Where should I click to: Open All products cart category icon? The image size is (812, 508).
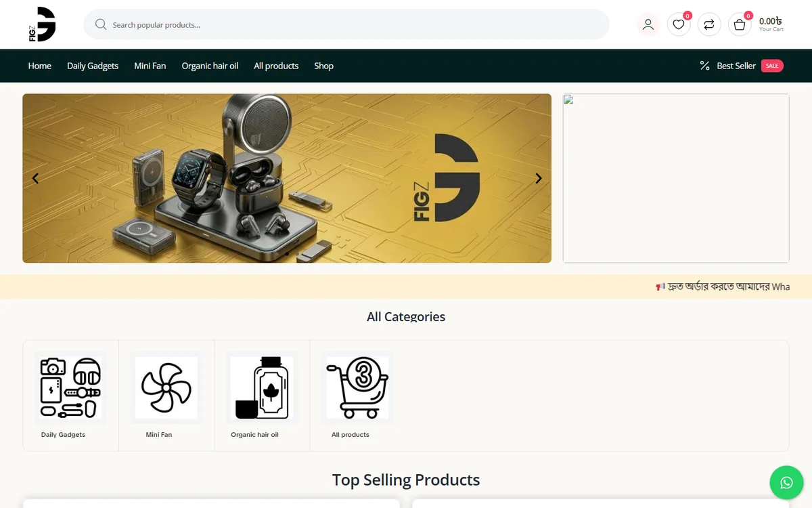(357, 387)
